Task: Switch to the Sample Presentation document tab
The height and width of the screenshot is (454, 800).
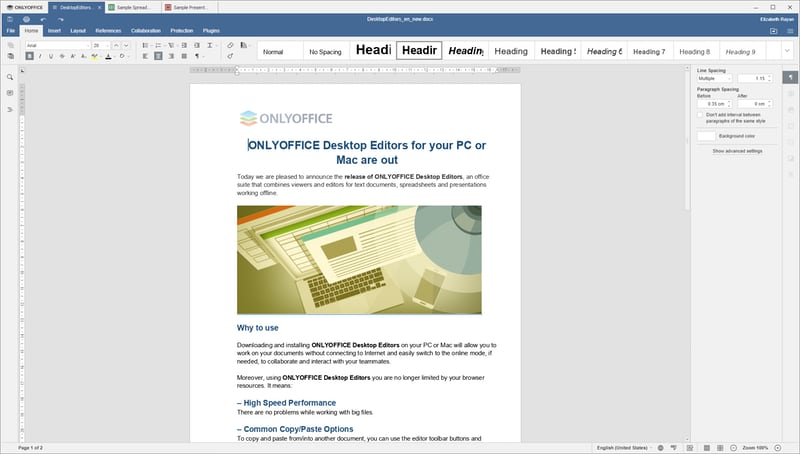Action: click(x=190, y=8)
